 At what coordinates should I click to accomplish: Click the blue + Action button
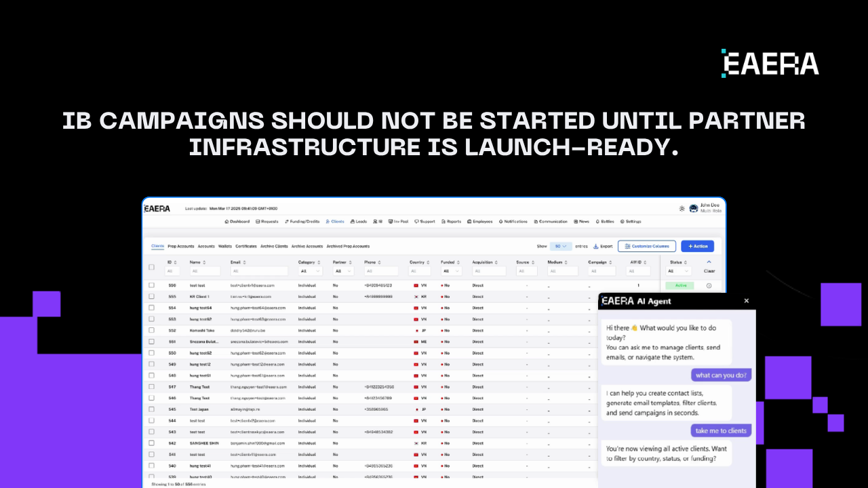(698, 247)
